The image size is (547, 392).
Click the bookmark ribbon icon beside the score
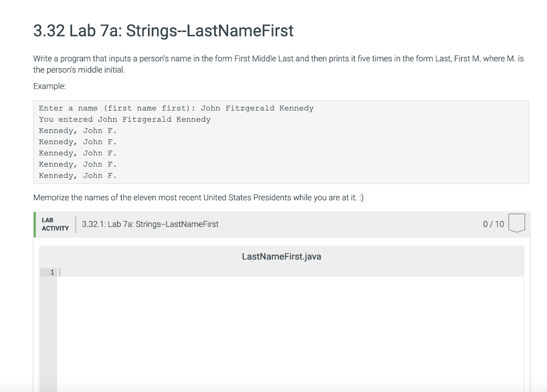[x=516, y=223]
